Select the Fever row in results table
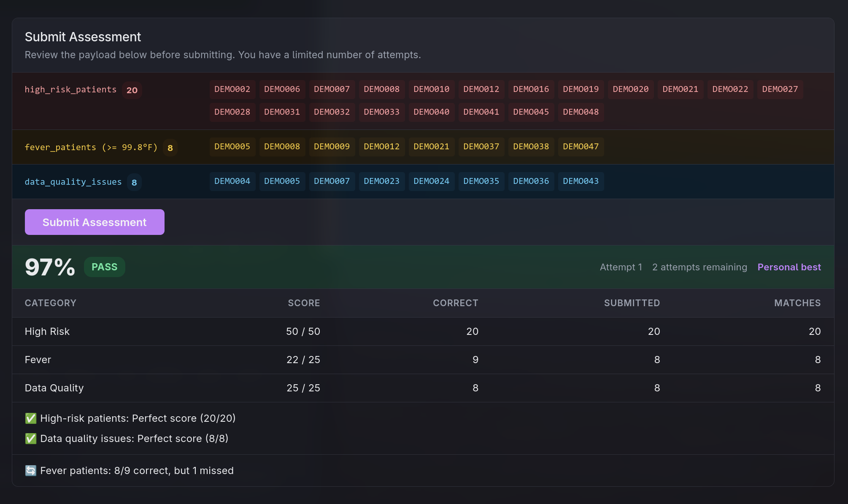Image resolution: width=848 pixels, height=504 pixels. pos(423,360)
